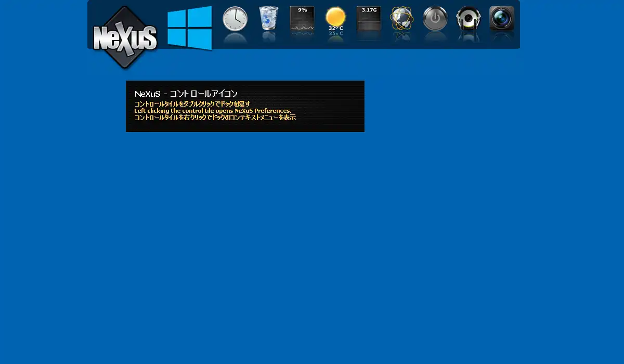Click the CPU meter showing 9%
This screenshot has height=364, width=624.
tap(302, 19)
